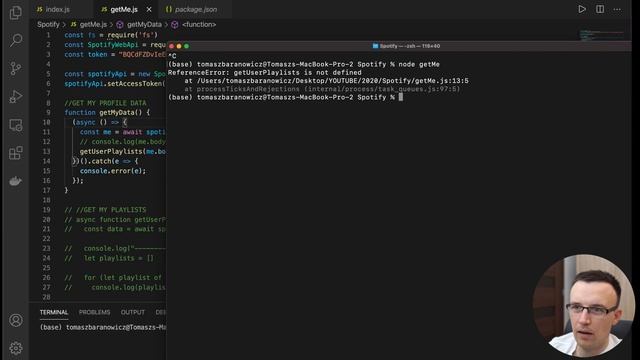Select the TERMINAL panel tab
This screenshot has width=640, height=360.
point(54,312)
